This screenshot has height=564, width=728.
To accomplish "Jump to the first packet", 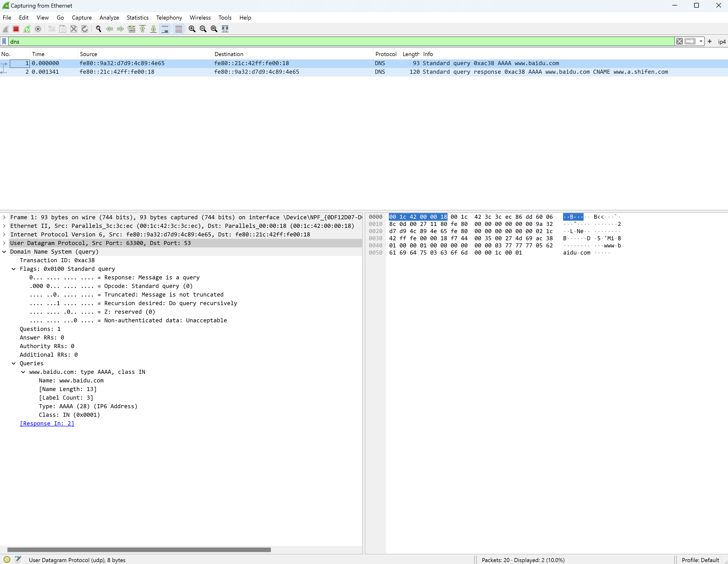I will click(143, 29).
